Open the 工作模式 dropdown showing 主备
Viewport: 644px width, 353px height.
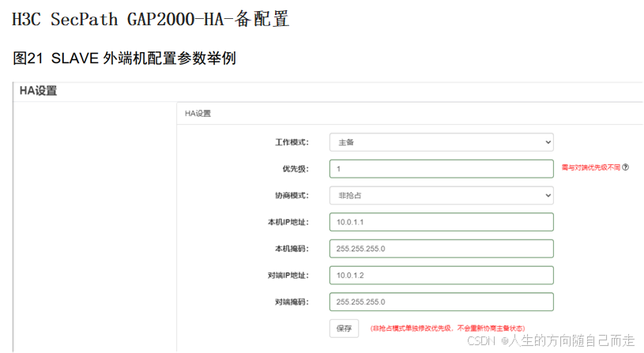click(x=442, y=142)
